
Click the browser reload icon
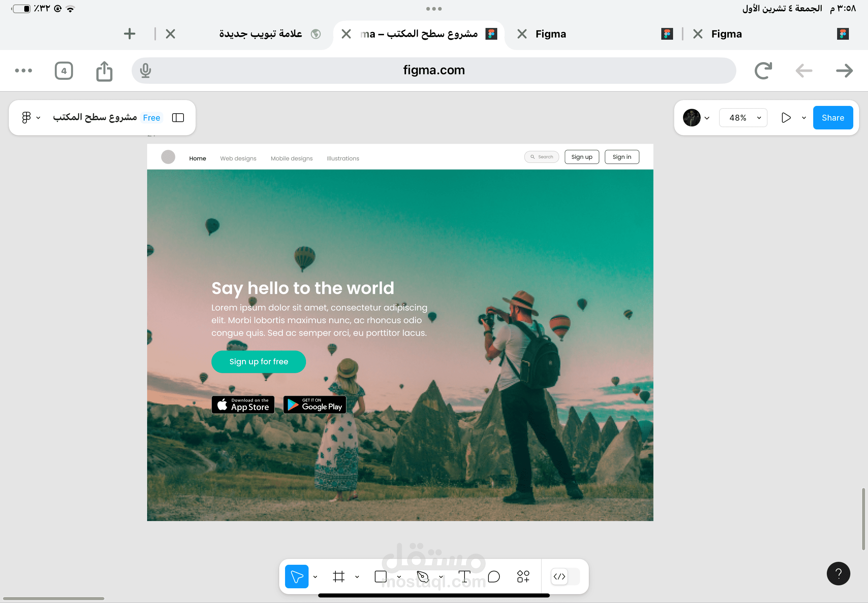tap(763, 71)
